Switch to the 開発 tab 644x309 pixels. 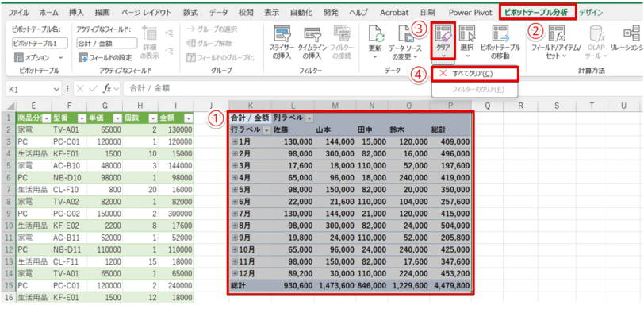(x=331, y=13)
